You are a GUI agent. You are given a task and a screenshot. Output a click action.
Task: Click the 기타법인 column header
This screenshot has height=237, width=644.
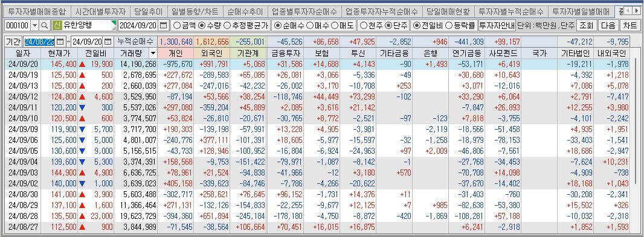point(576,53)
